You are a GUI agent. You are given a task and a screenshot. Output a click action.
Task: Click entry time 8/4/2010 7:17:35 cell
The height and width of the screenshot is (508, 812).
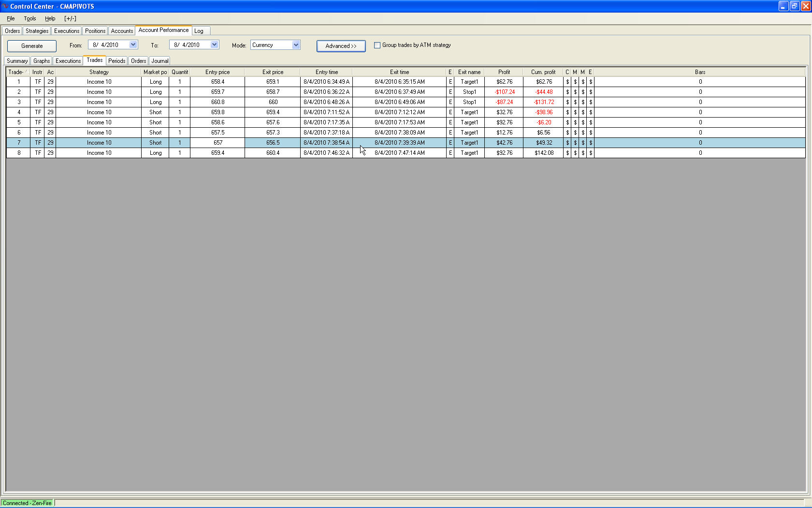(x=327, y=122)
